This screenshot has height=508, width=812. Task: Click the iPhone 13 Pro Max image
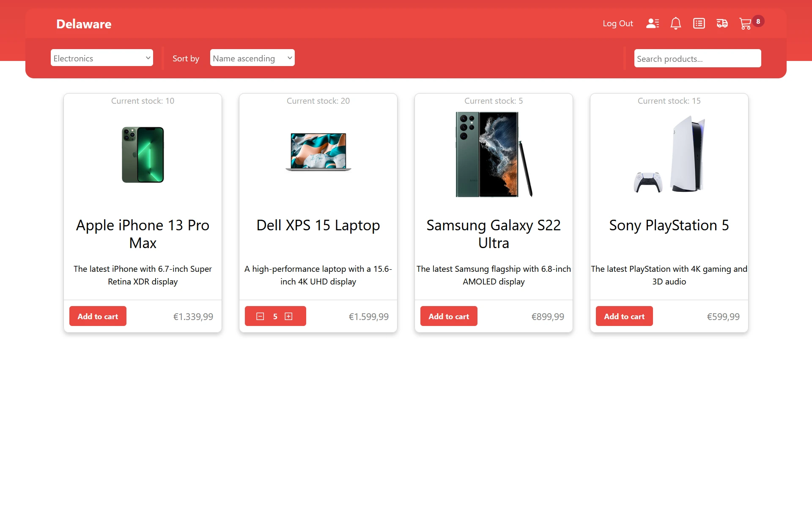[143, 155]
